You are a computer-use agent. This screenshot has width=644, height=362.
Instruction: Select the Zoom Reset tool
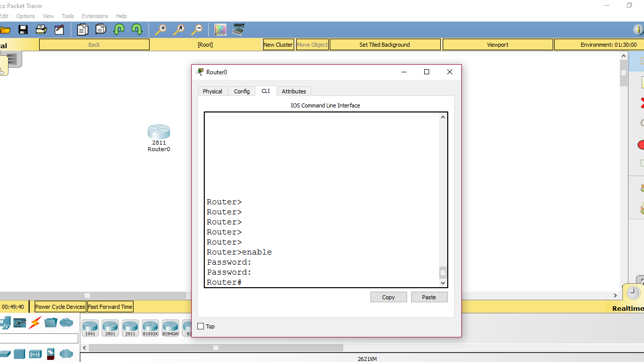click(x=179, y=29)
